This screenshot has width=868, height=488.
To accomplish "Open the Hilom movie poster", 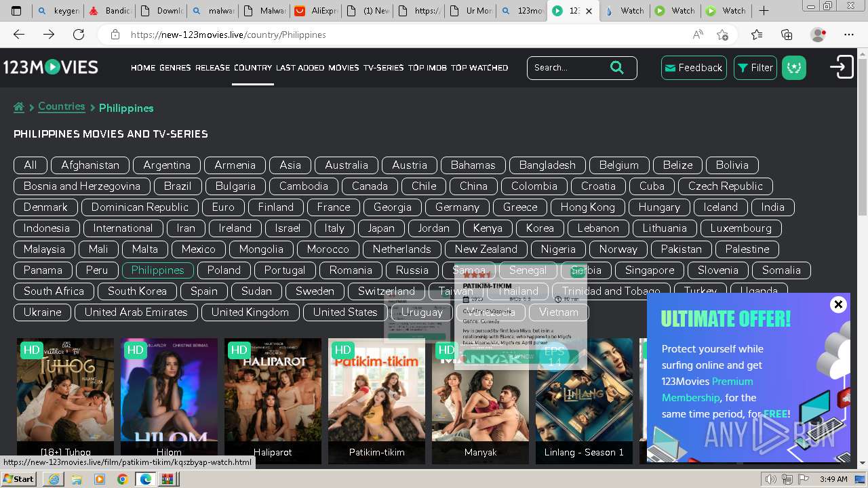I will pos(170,400).
